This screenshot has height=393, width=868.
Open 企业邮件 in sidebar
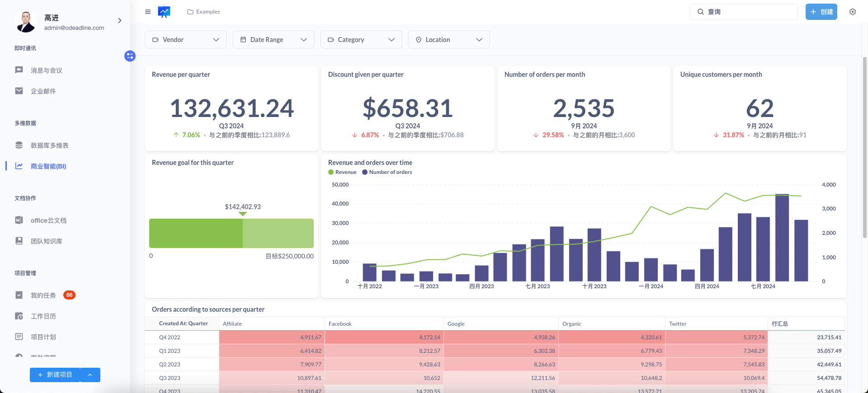coord(43,91)
